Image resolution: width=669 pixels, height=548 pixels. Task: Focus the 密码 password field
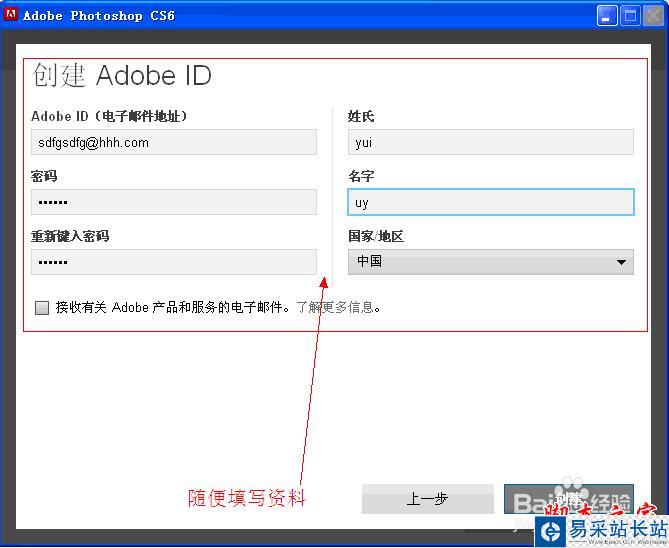[x=174, y=202]
